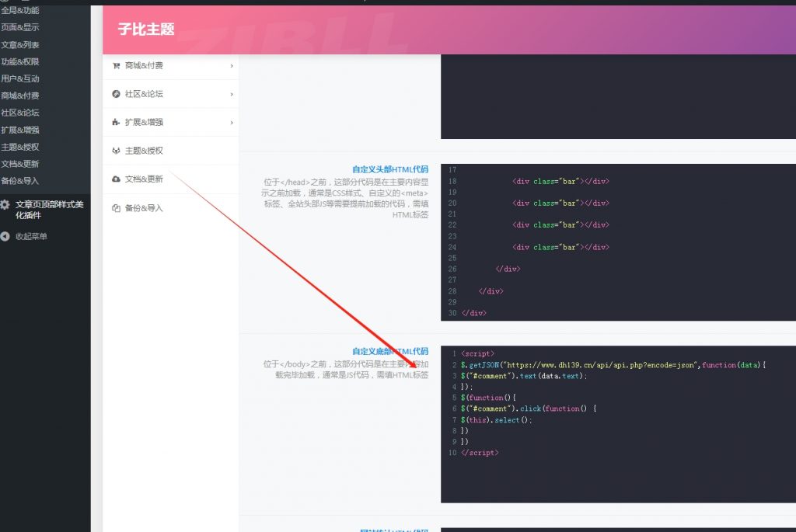Click the $(this).select(); code line
The width and height of the screenshot is (796, 532).
click(x=497, y=420)
